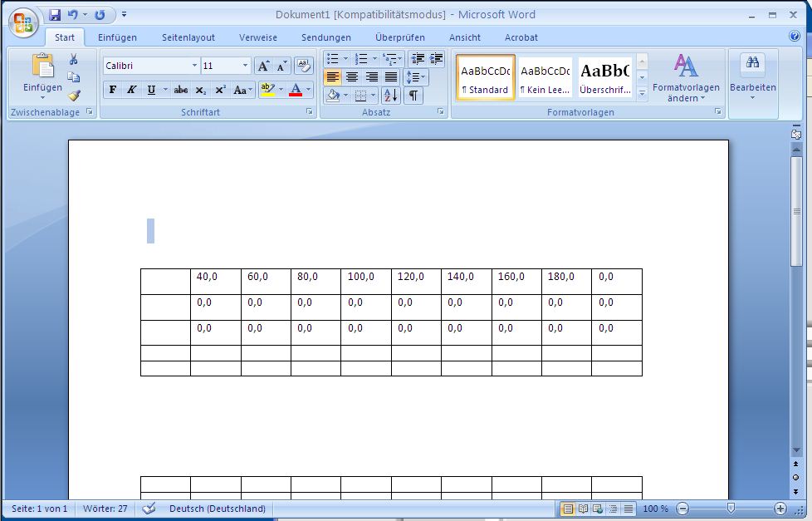Expand the numbered list style dropdown
The image size is (812, 521).
click(374, 58)
